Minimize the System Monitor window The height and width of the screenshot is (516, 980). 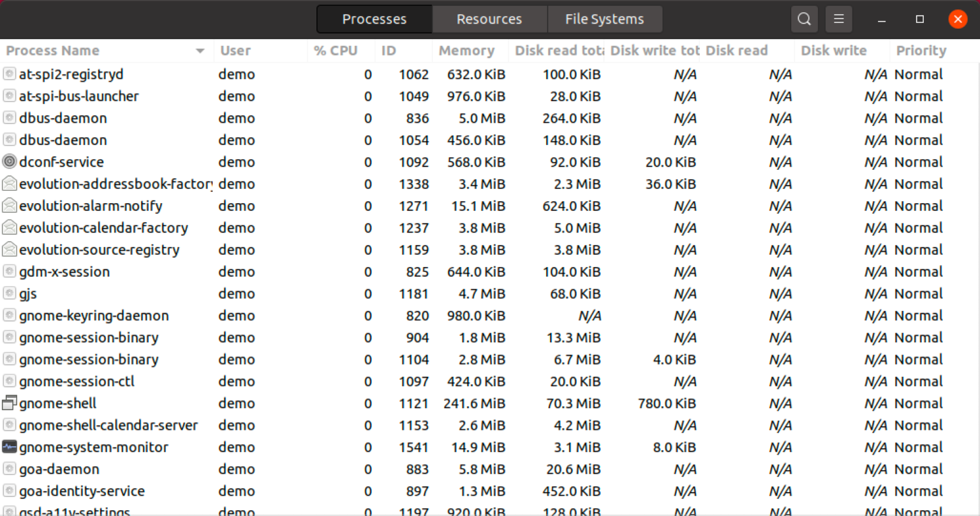(882, 19)
